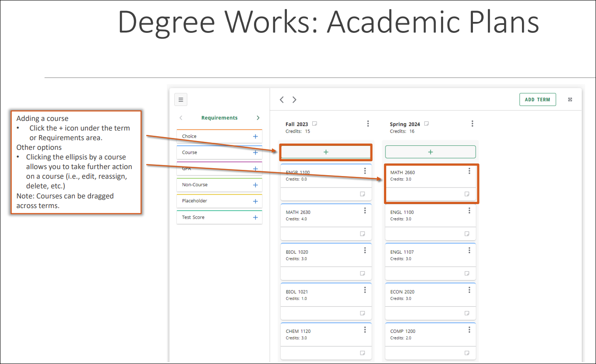
Task: Click the plus button under Spring 2024
Action: point(430,152)
